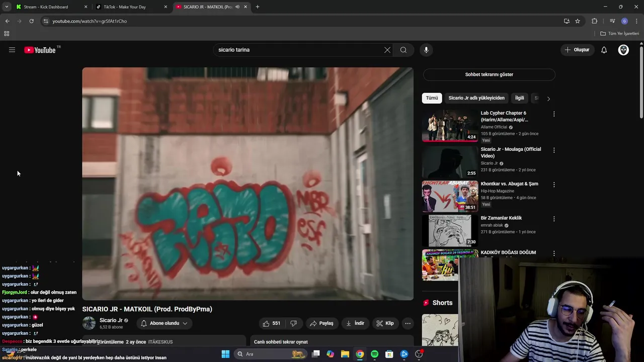This screenshot has height=362, width=644.
Task: Open Khontkar vs. Abugat & Şam thumbnail
Action: (x=450, y=196)
